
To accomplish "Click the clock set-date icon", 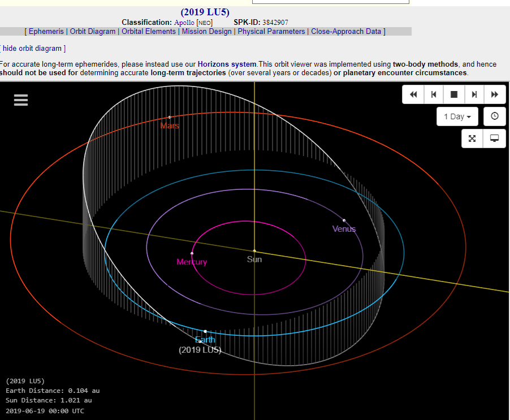I will 494,116.
